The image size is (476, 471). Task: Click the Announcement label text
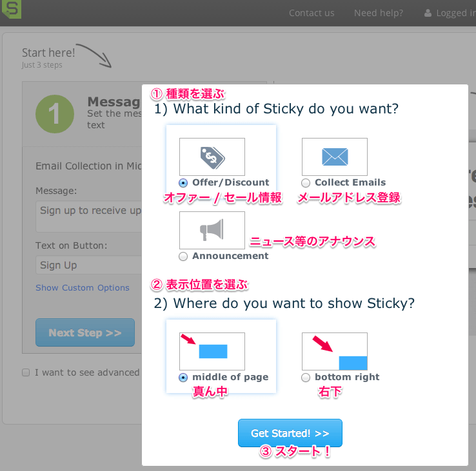(x=230, y=256)
